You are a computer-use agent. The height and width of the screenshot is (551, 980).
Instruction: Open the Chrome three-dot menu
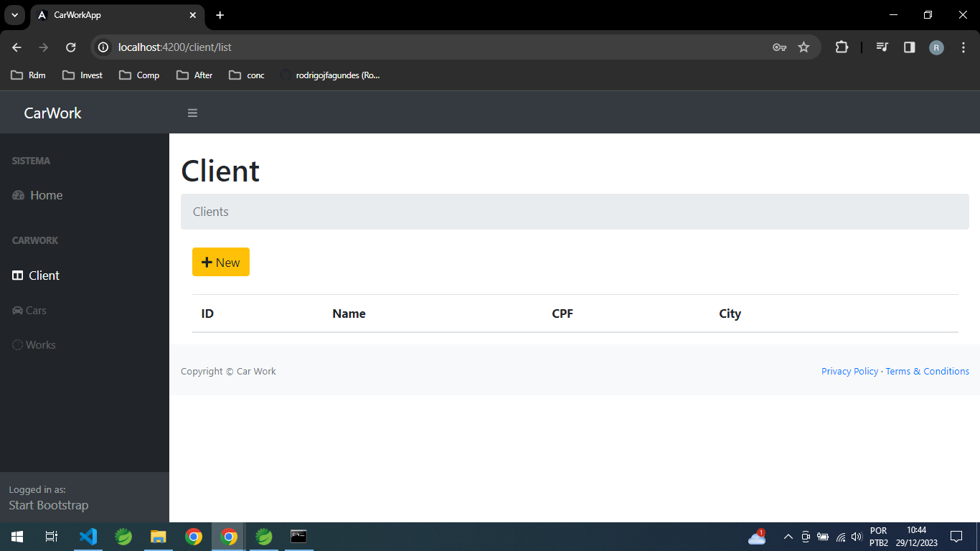(x=963, y=47)
